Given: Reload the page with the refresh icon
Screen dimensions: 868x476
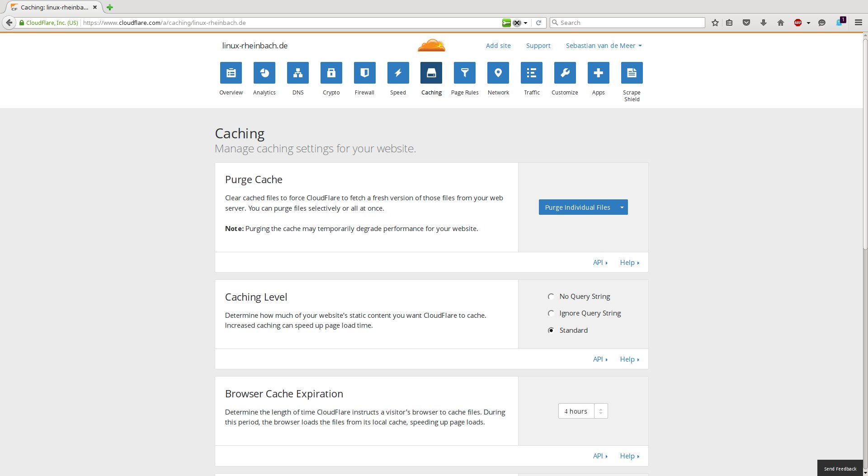Looking at the screenshot, I should (x=538, y=23).
